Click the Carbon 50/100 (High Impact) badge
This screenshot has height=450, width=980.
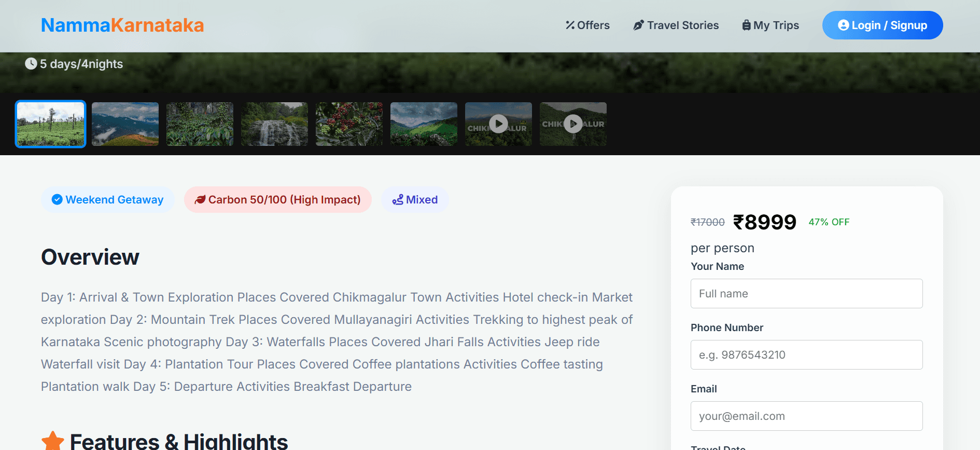278,199
